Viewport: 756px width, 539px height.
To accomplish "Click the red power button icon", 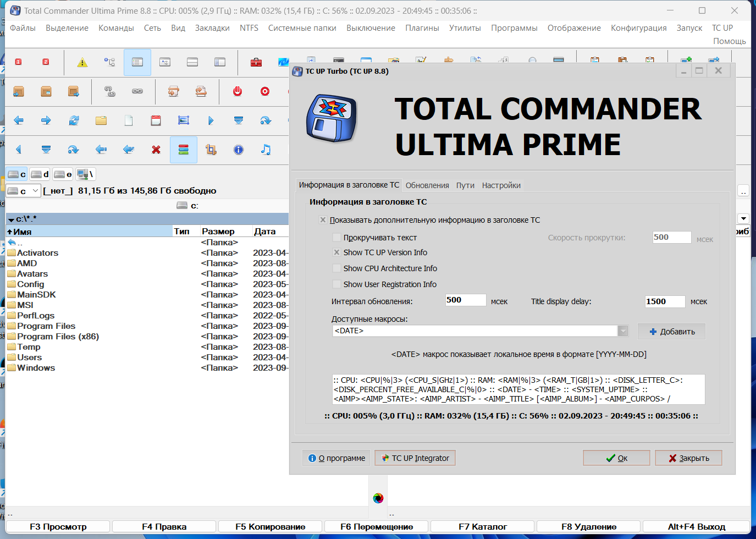I will 238,91.
